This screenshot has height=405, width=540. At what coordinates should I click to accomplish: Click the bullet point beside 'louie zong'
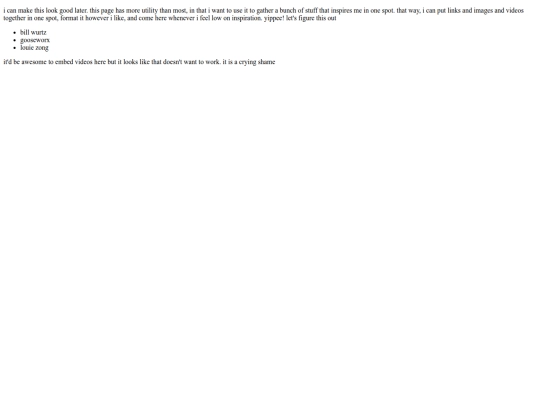click(14, 48)
